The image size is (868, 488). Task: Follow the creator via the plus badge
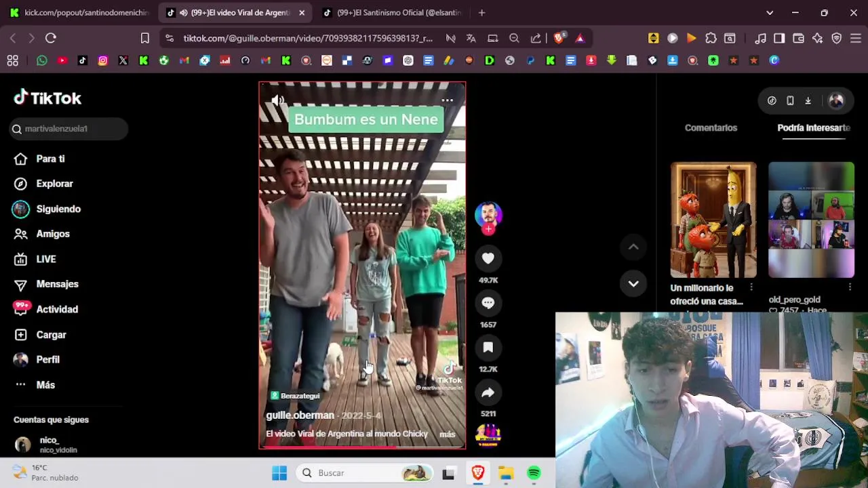pos(488,229)
